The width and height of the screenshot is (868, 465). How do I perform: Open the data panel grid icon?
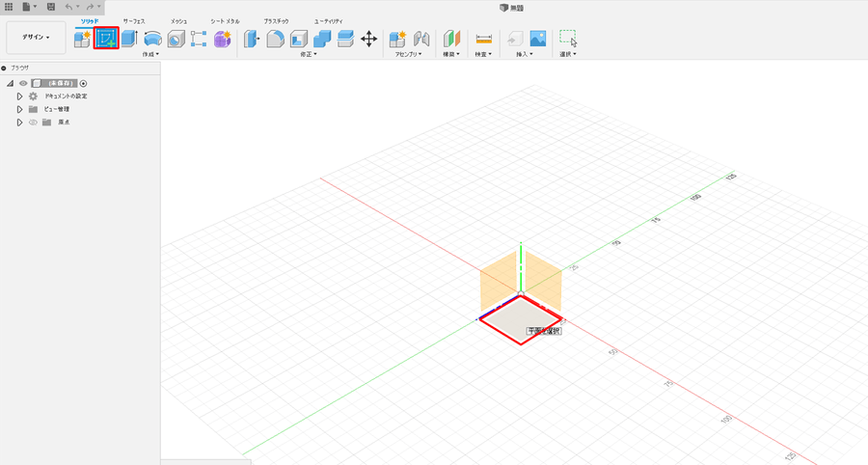click(9, 7)
